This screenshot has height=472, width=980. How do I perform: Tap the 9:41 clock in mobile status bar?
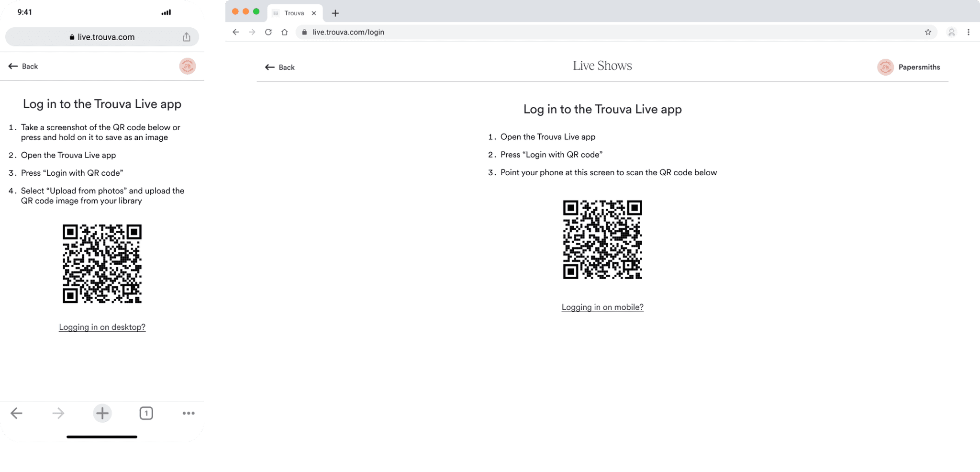click(24, 12)
